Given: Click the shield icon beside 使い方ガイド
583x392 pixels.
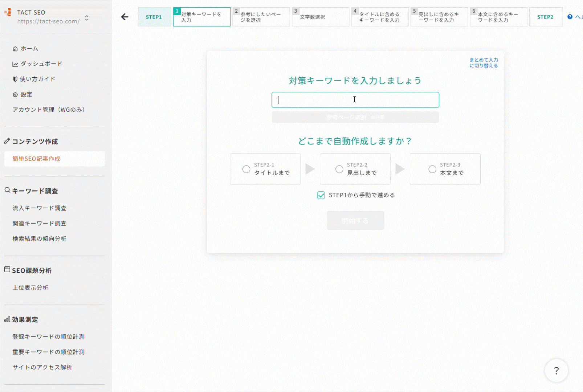Looking at the screenshot, I should [15, 79].
